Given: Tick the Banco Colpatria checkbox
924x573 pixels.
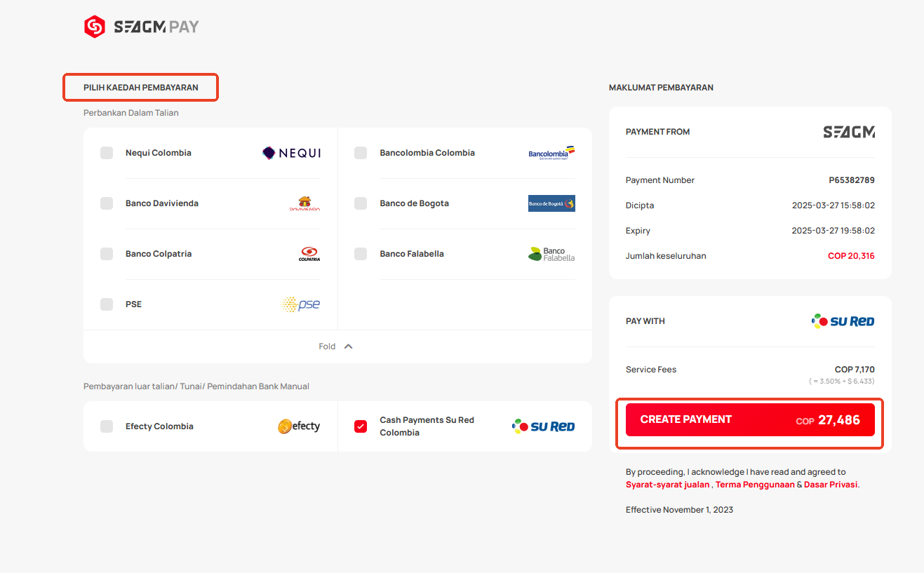Looking at the screenshot, I should pyautogui.click(x=107, y=254).
